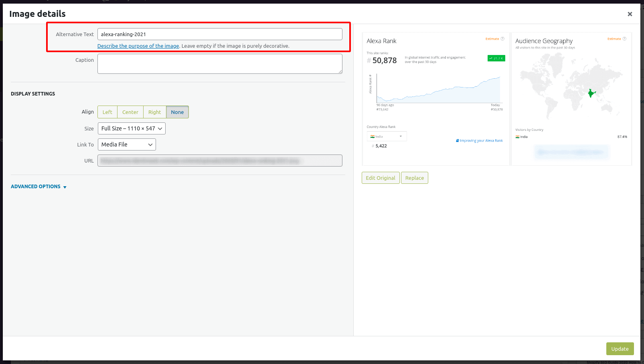This screenshot has width=644, height=364.
Task: Click the DISPLAY SETTINGS heading
Action: coord(33,94)
